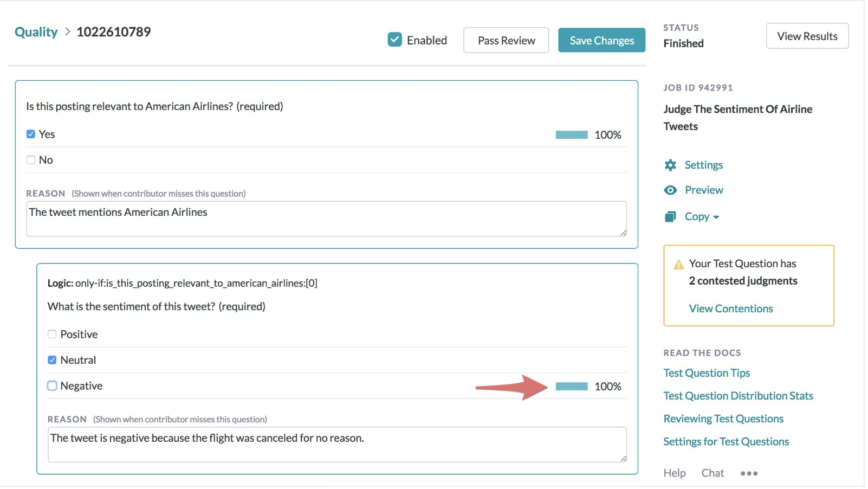
Task: Check the No relevance option
Action: 31,160
